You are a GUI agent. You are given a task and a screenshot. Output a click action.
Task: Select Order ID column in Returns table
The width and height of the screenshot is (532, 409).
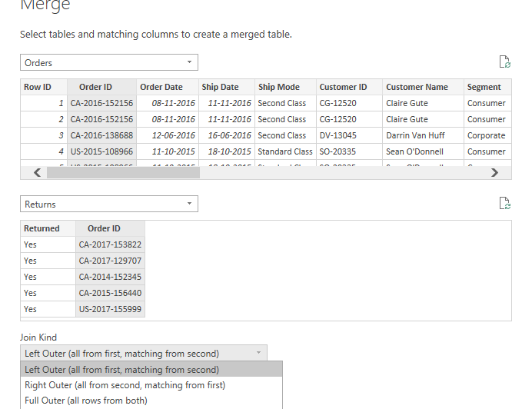tap(110, 228)
